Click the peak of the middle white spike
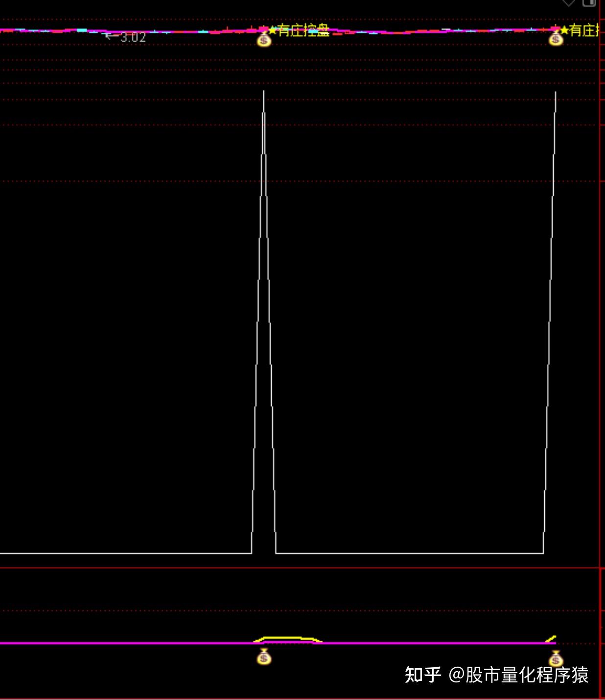The image size is (605, 700). click(264, 92)
